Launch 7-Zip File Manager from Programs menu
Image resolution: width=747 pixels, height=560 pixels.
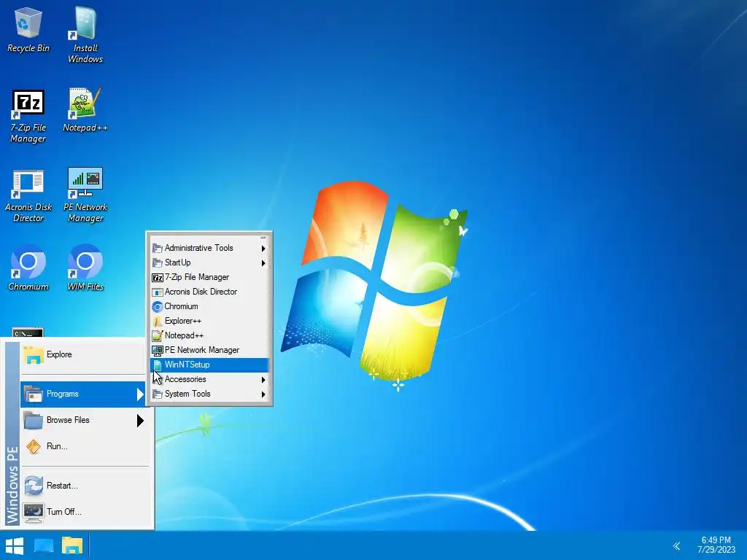click(209, 277)
